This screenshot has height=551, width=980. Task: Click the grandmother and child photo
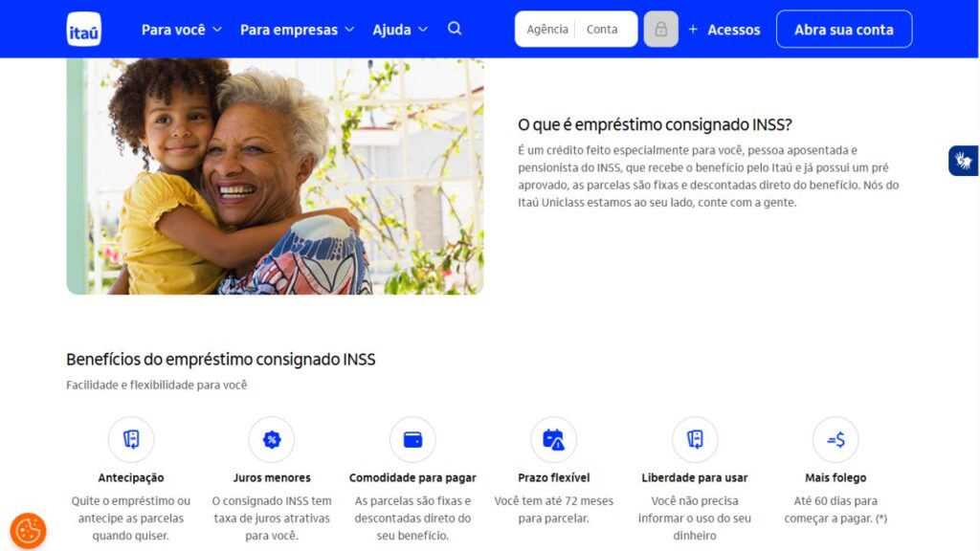click(x=275, y=176)
